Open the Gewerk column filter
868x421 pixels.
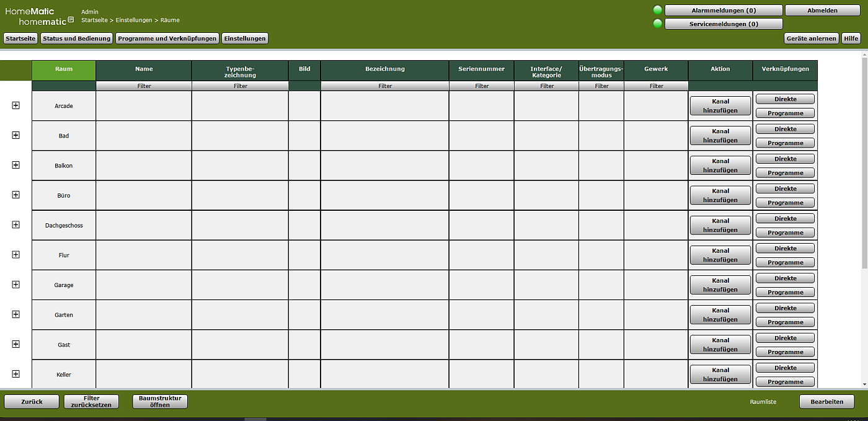(657, 86)
